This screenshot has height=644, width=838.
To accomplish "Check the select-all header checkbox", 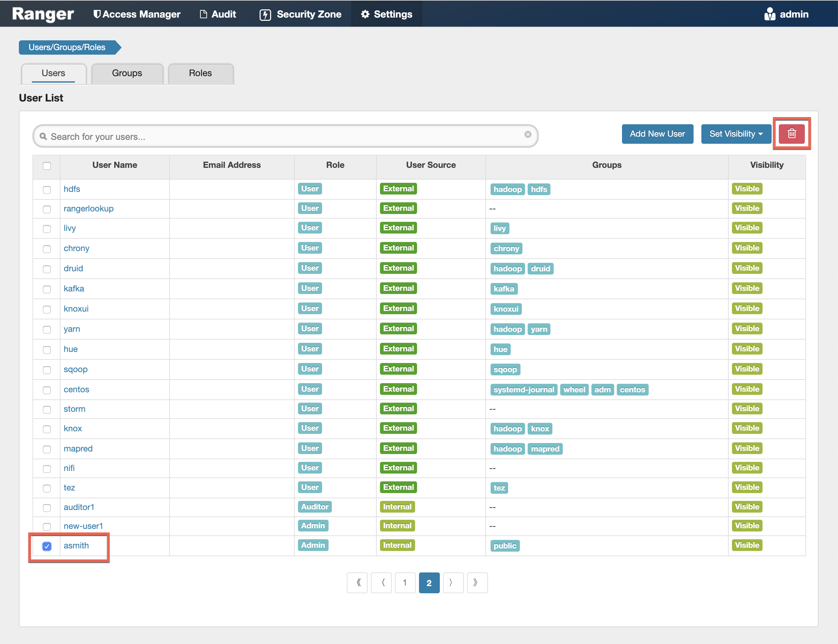I will pyautogui.click(x=47, y=166).
